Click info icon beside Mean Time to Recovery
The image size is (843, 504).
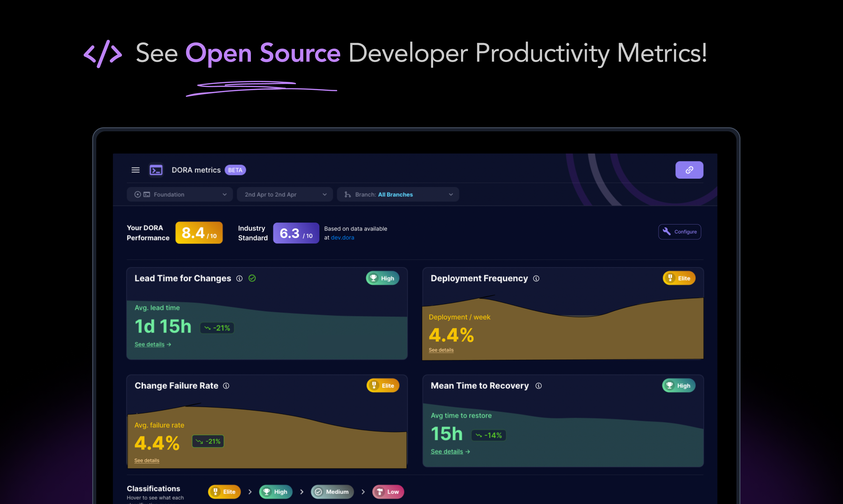point(538,386)
